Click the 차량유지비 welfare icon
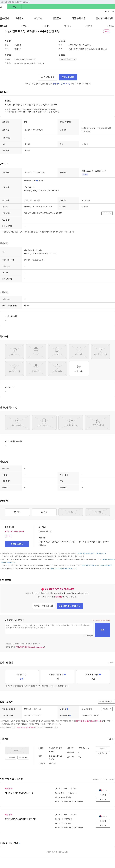Image resolution: width=115 pixels, height=868 pixels. click(57, 351)
